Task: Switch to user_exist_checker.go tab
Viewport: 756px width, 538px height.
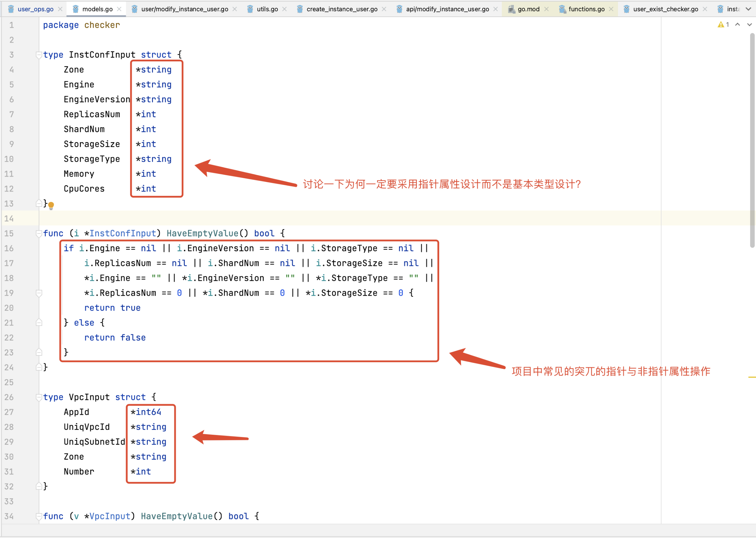Action: point(665,9)
